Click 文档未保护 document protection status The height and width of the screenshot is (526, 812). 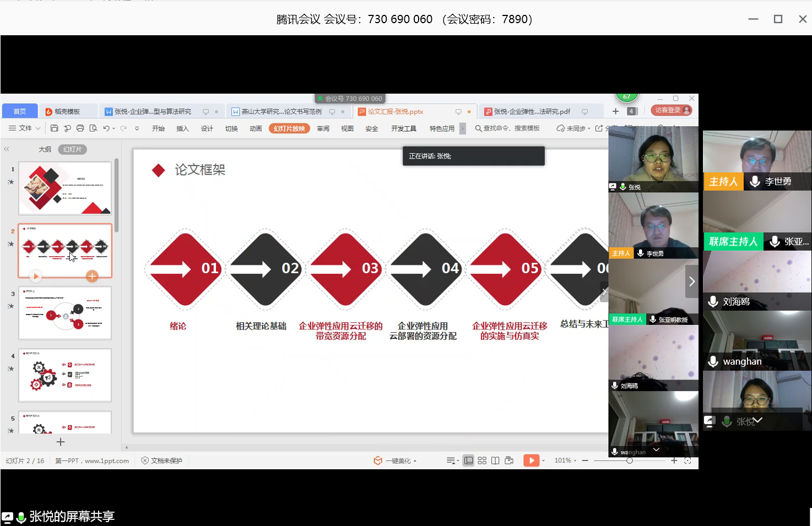tap(162, 460)
